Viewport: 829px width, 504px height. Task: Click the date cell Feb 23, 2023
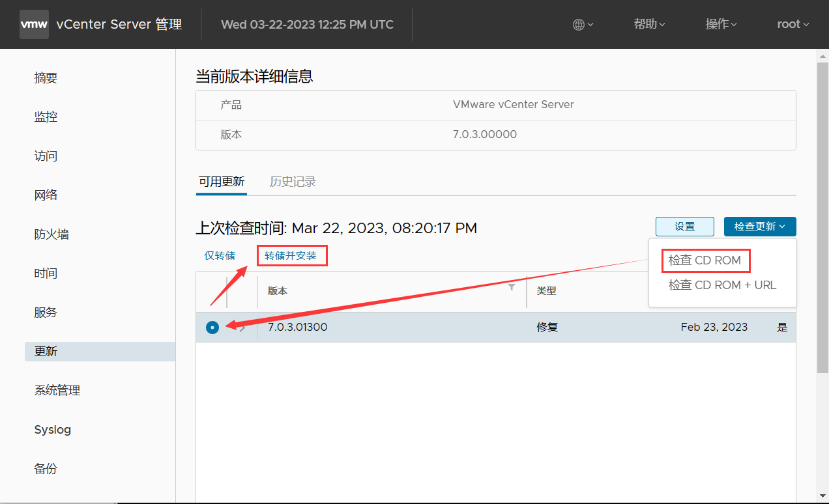click(714, 327)
